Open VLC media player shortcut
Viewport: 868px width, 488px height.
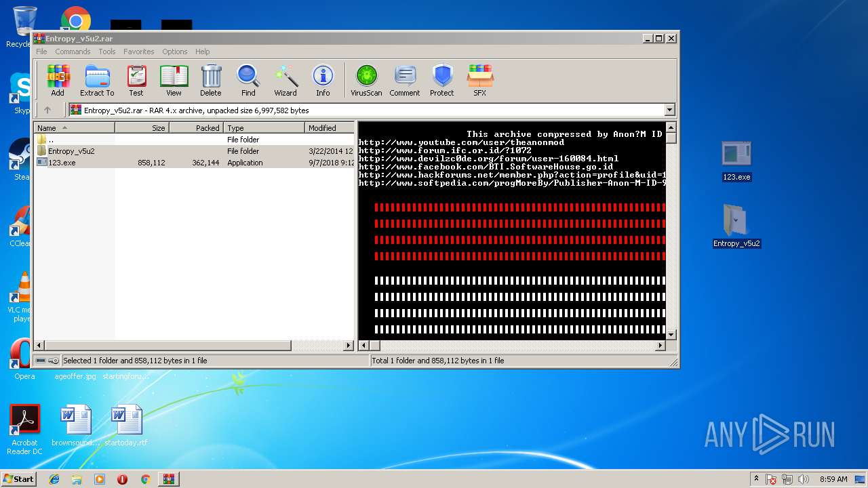tap(21, 297)
